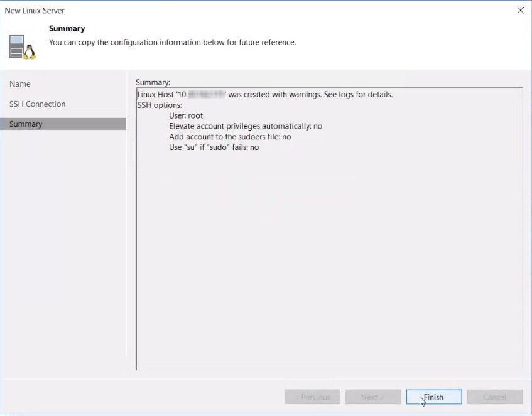Image resolution: width=532 pixels, height=416 pixels.
Task: Click the 'You can copy the configuration' description
Action: [x=172, y=43]
